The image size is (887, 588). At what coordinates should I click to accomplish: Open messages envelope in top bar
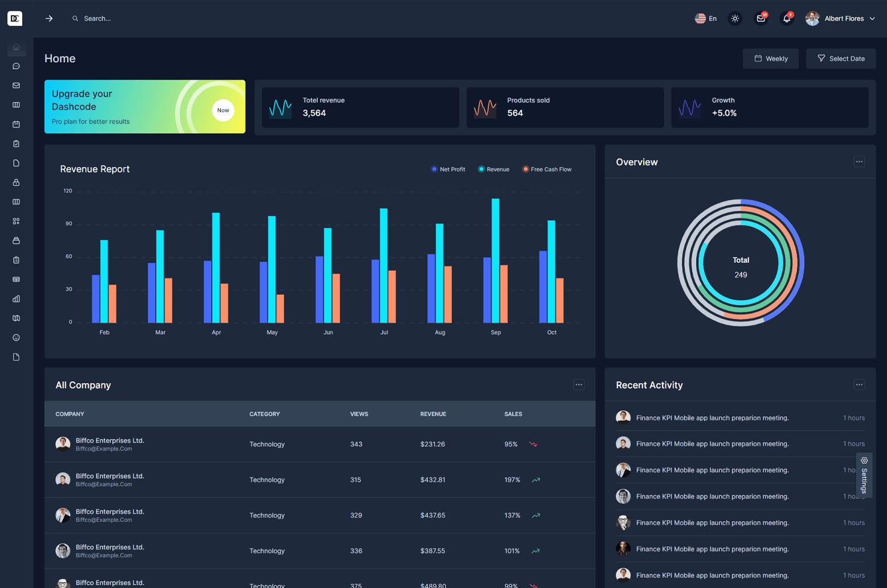pos(761,19)
